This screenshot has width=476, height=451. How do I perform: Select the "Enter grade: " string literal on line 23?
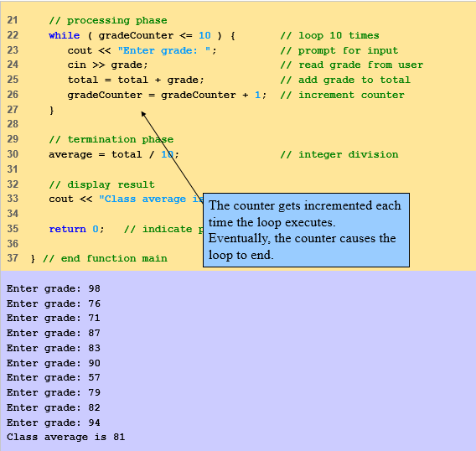click(164, 50)
